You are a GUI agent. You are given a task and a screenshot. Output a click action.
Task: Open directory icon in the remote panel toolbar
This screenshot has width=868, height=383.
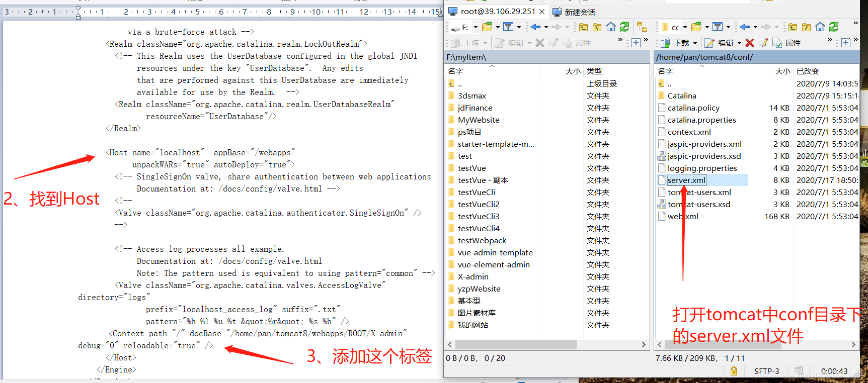(696, 27)
